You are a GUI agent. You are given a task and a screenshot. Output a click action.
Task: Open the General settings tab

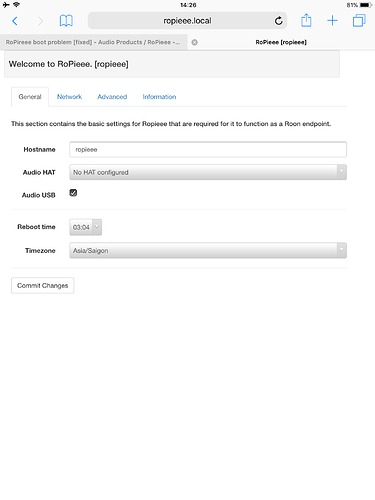30,97
